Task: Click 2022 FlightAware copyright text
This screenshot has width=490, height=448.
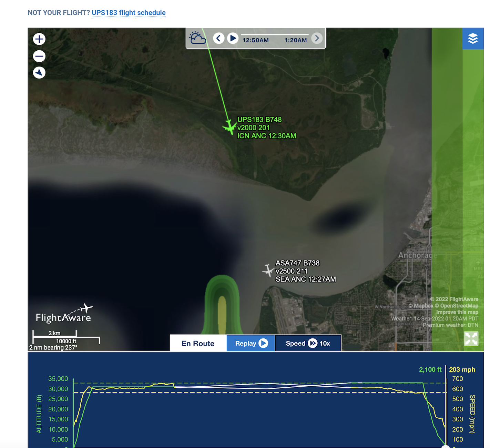Action: tap(454, 299)
